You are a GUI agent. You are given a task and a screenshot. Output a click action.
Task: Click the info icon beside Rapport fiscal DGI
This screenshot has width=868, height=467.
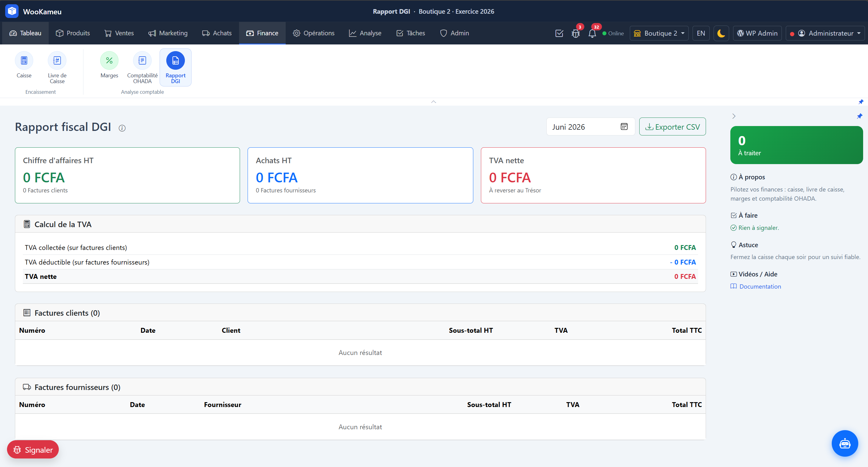coord(122,128)
